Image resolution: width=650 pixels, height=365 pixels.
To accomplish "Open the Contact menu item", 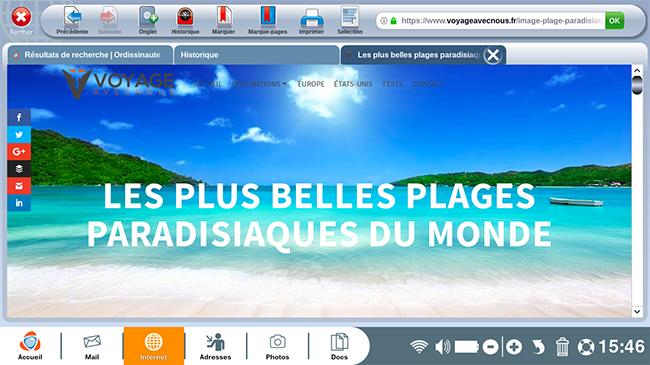I will tap(428, 84).
